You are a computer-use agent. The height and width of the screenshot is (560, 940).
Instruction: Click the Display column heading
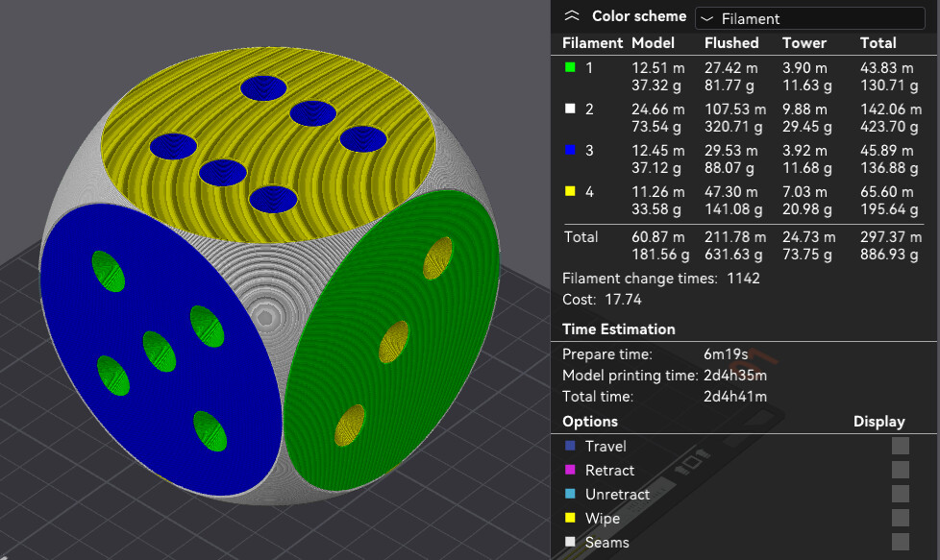click(x=878, y=422)
